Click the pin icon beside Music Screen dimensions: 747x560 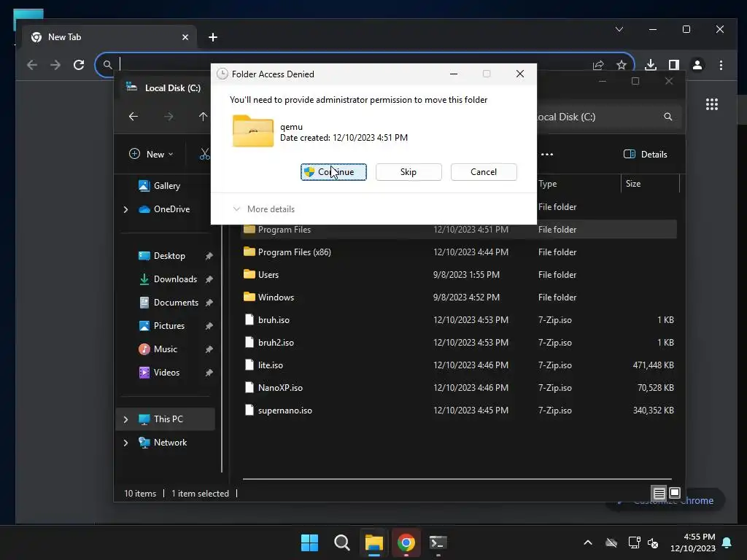(209, 349)
